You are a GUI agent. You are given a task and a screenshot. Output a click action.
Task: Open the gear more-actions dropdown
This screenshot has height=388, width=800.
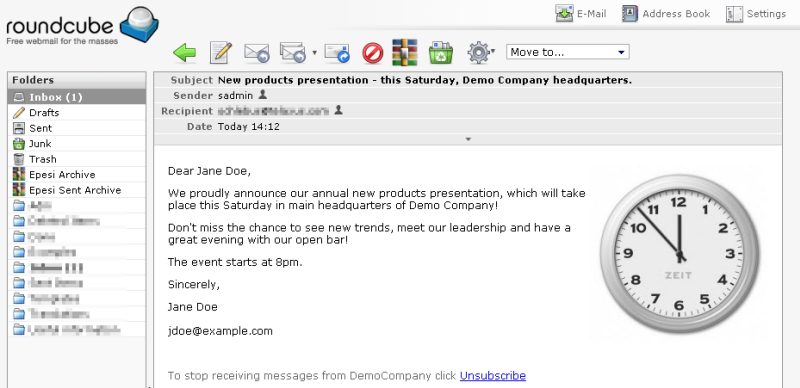pyautogui.click(x=481, y=53)
